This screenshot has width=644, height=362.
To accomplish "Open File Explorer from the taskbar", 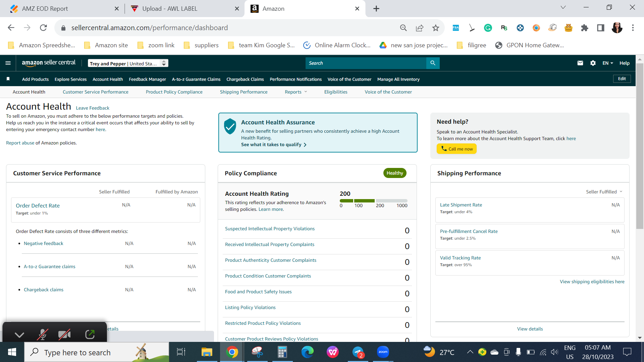I will click(207, 352).
